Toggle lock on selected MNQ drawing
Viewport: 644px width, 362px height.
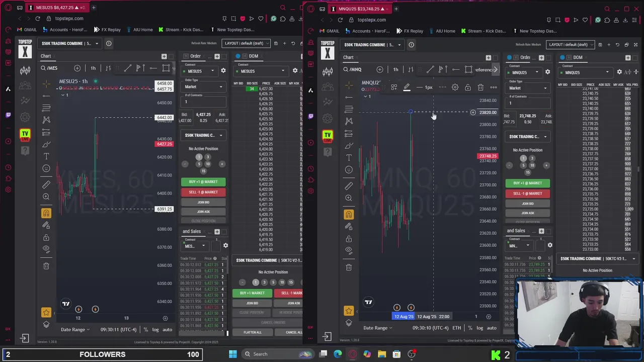pos(467,87)
